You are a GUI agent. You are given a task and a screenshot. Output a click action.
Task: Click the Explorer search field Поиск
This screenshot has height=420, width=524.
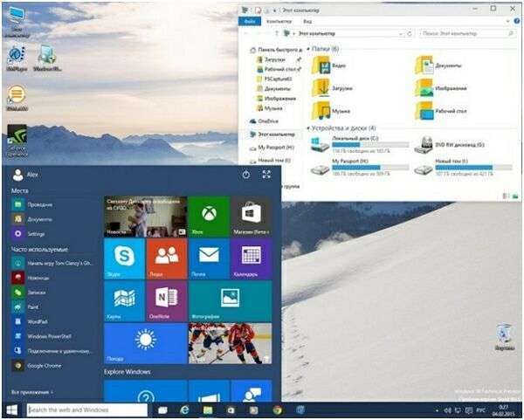pyautogui.click(x=467, y=33)
